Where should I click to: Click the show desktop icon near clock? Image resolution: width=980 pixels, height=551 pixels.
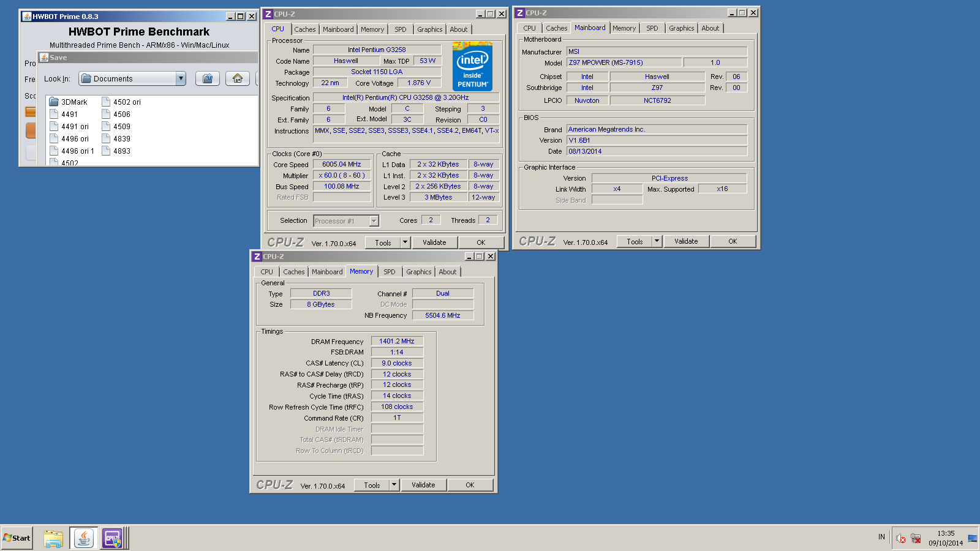[x=973, y=538]
